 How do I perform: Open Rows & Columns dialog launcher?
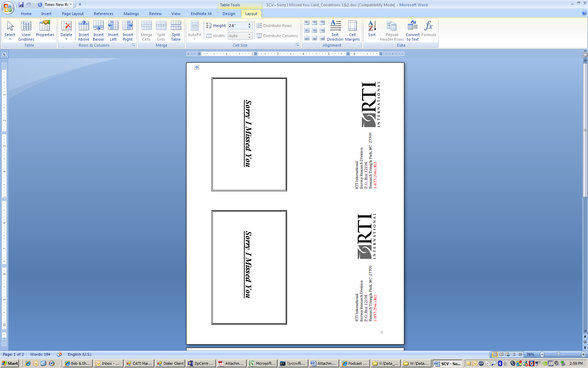point(133,45)
